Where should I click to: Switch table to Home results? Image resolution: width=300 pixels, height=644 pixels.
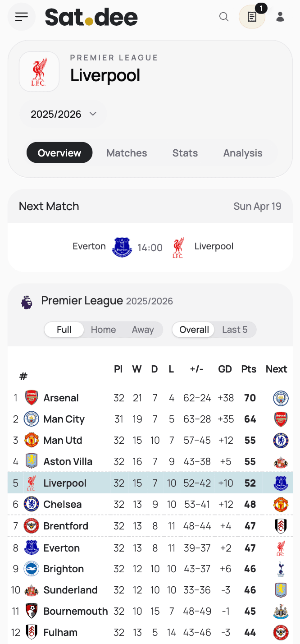coord(103,330)
